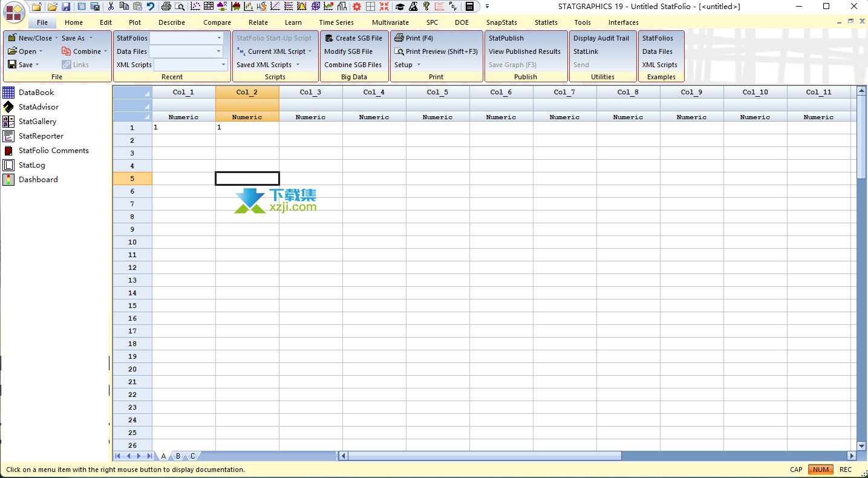868x478 pixels.
Task: Select row header 10 in the datasheet
Action: coord(132,242)
